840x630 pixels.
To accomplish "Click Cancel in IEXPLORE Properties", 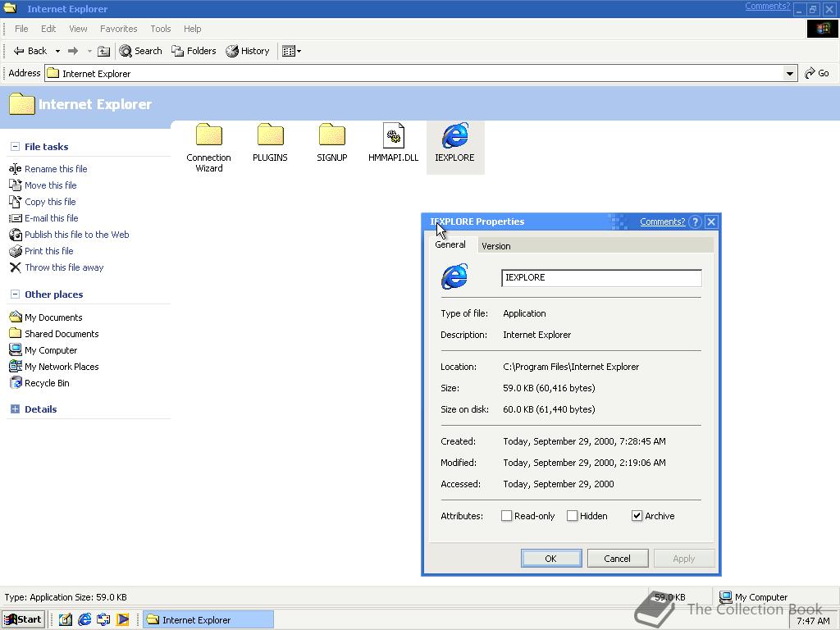I will point(618,558).
